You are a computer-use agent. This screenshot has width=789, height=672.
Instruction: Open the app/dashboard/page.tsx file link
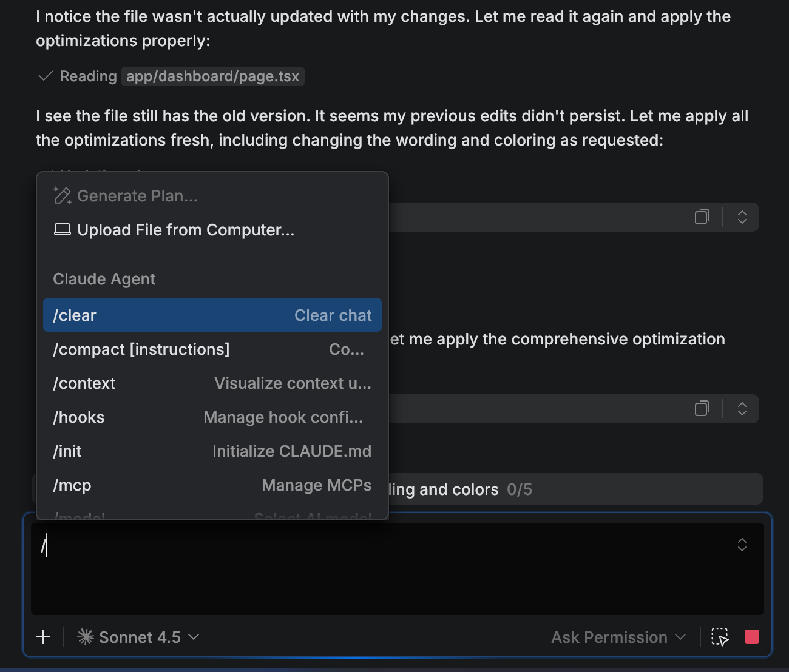[212, 76]
